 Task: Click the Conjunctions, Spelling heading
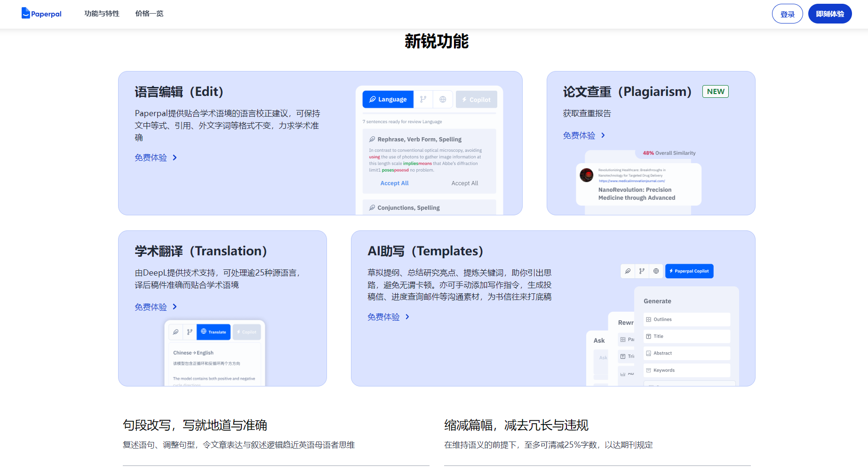click(x=408, y=208)
